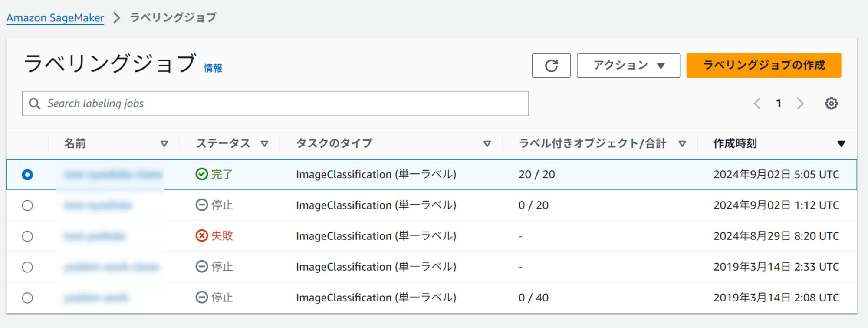Click the タスクのタイプ column header
868x328 pixels.
pos(334,143)
